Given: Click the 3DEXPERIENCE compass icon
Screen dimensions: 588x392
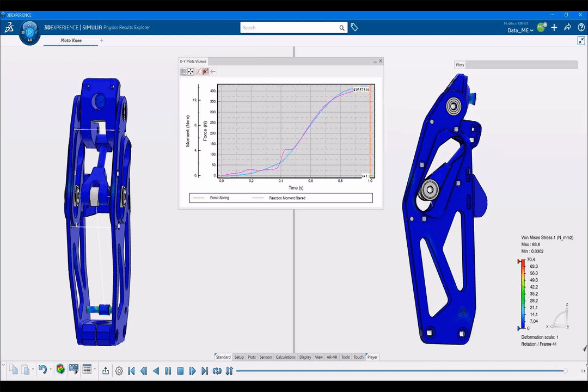Looking at the screenshot, I should coord(30,33).
